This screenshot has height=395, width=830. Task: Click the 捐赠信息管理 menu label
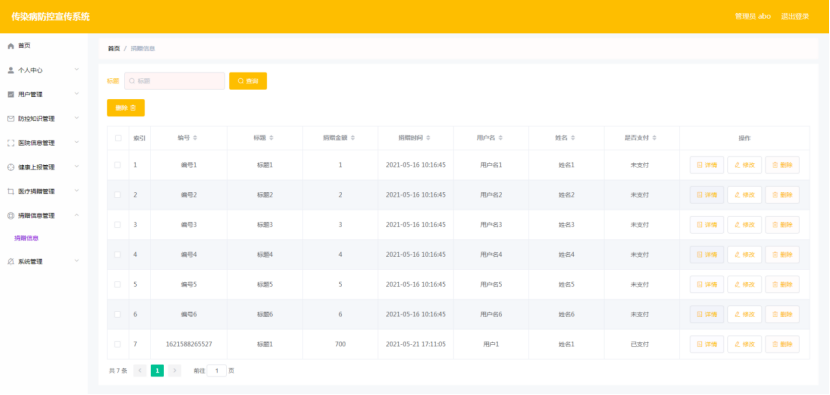click(x=37, y=216)
